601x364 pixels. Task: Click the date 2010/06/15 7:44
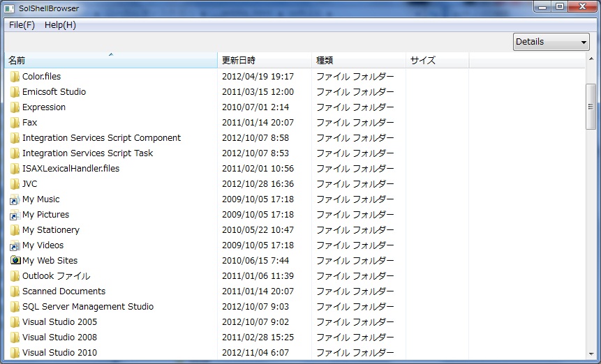tap(255, 261)
